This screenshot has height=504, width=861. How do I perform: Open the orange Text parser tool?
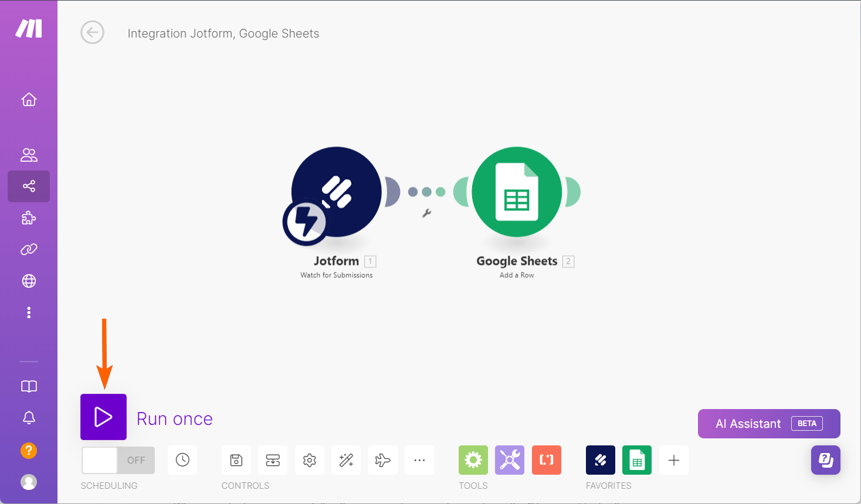point(547,460)
